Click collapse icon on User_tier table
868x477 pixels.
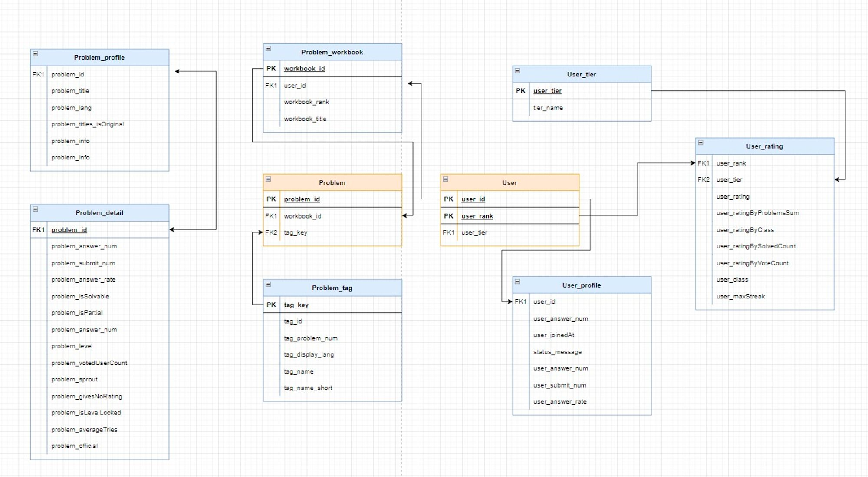pos(517,71)
